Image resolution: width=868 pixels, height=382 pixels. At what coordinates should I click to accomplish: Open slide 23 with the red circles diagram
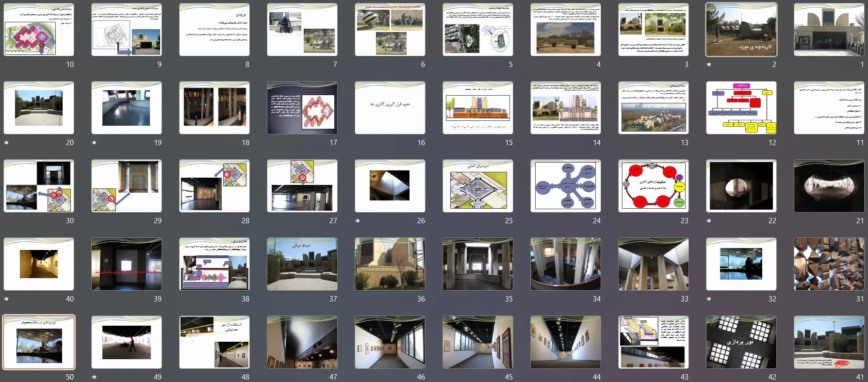coord(653,186)
